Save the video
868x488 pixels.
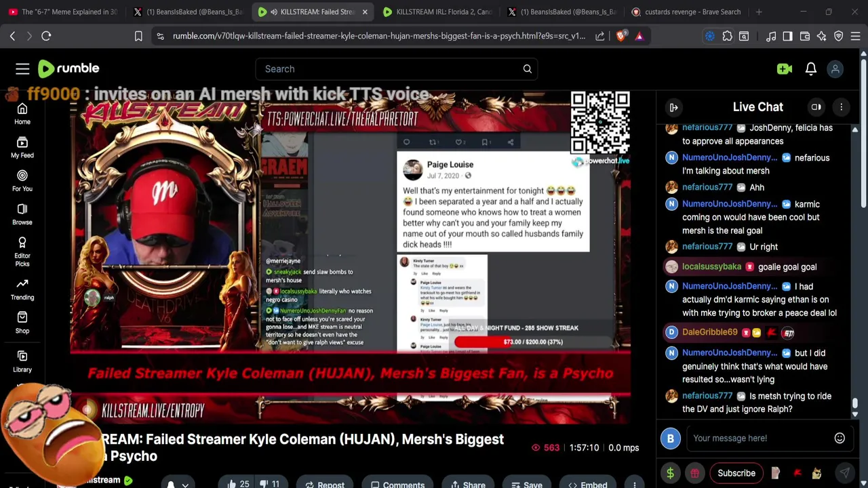click(x=526, y=484)
